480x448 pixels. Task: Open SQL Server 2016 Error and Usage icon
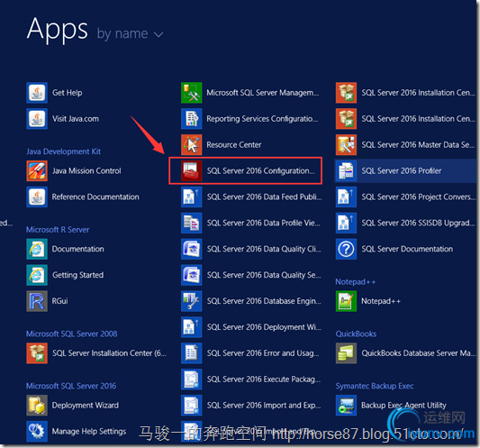tap(191, 353)
